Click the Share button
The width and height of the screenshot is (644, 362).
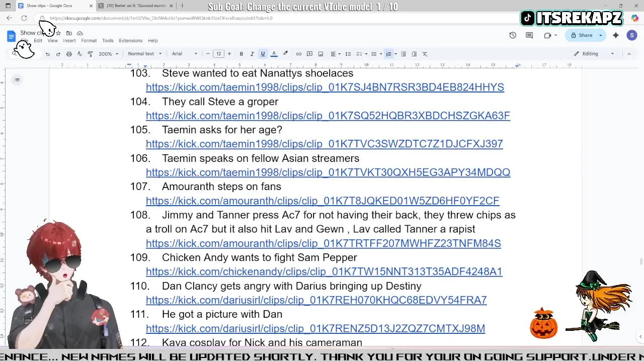click(x=581, y=35)
